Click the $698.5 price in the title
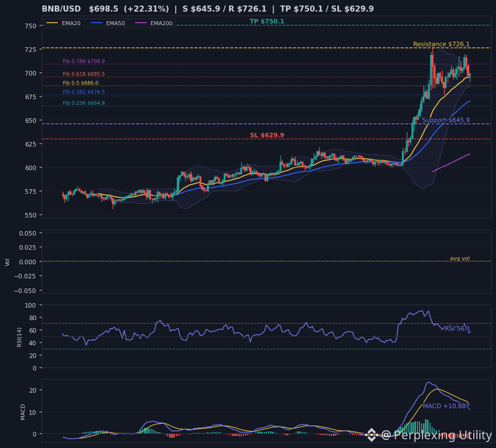Viewport: 496px width, 448px height. pos(104,9)
